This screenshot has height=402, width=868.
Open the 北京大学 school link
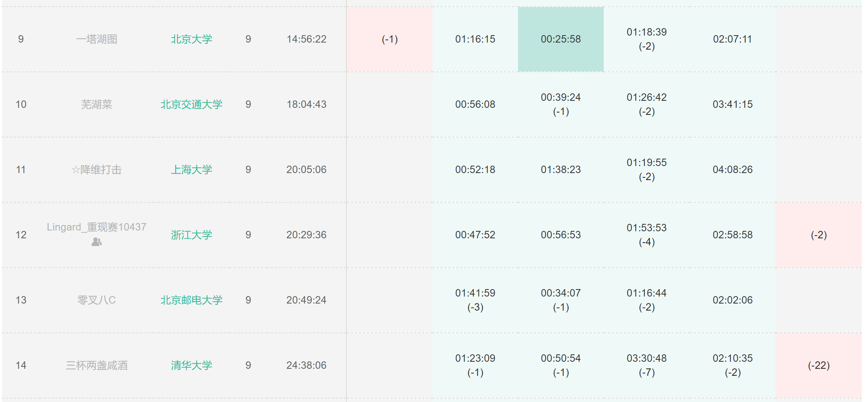pyautogui.click(x=191, y=39)
